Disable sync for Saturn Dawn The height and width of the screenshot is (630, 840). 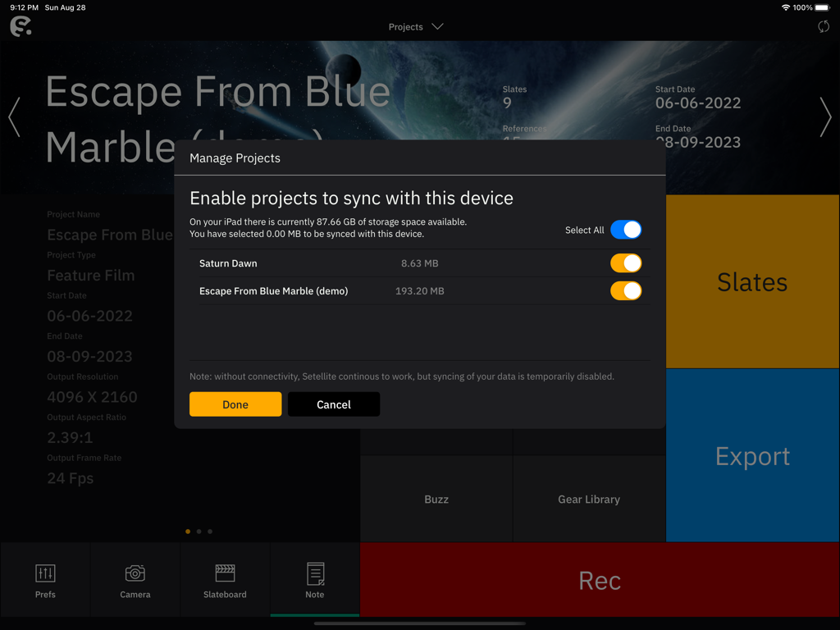pos(626,263)
